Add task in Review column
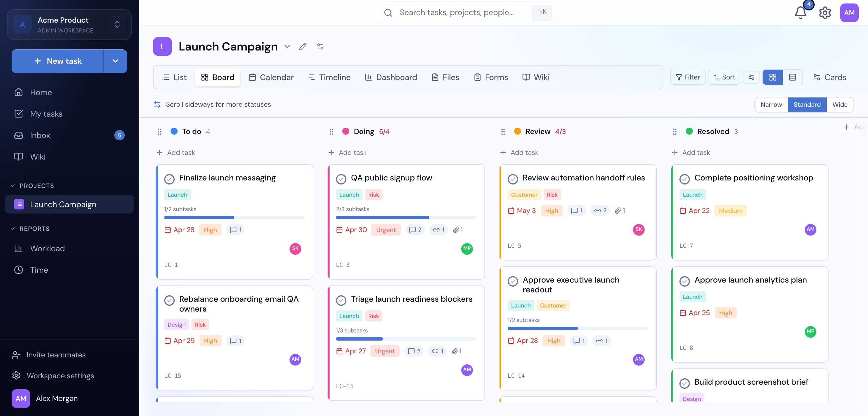 click(x=519, y=153)
